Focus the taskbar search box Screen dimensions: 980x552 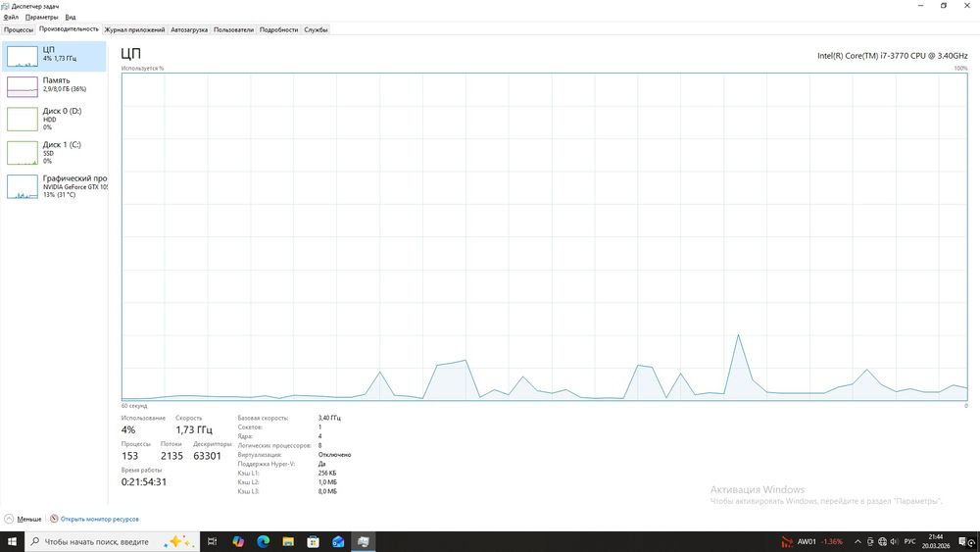coord(113,541)
